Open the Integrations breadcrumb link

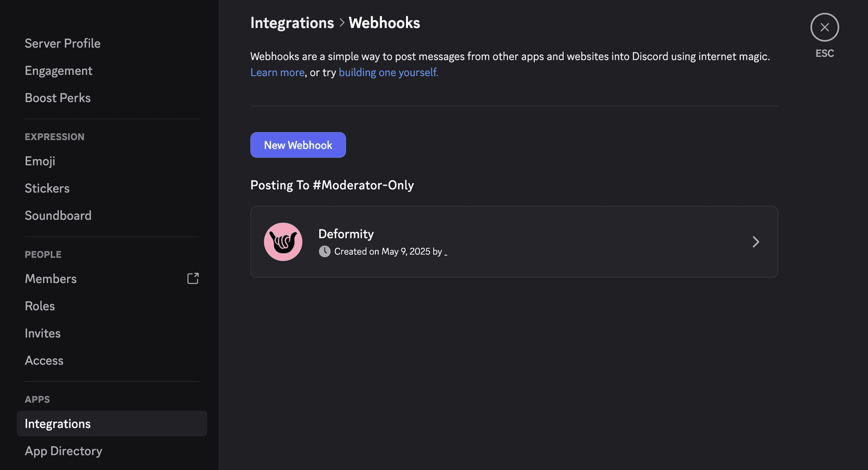point(292,22)
